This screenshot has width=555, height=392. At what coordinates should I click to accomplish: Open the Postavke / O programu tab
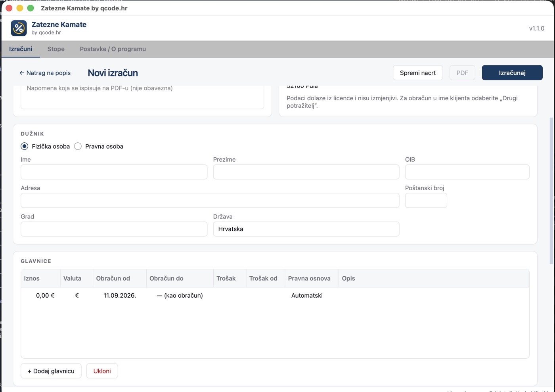click(x=113, y=49)
